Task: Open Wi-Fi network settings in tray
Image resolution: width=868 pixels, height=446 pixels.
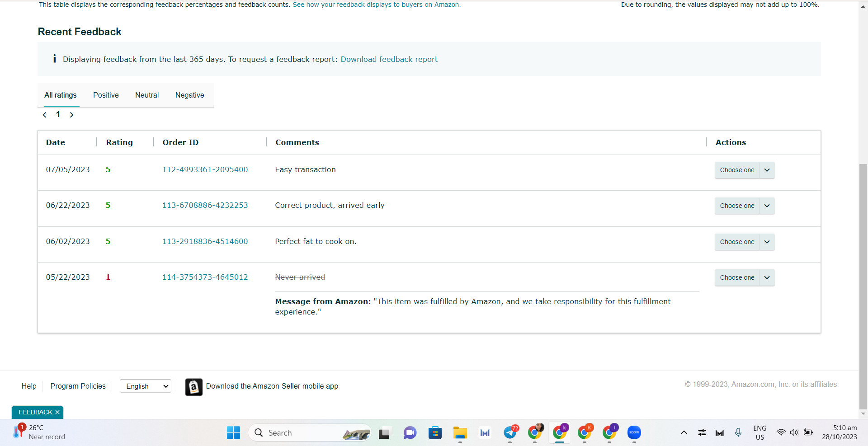Action: point(781,432)
